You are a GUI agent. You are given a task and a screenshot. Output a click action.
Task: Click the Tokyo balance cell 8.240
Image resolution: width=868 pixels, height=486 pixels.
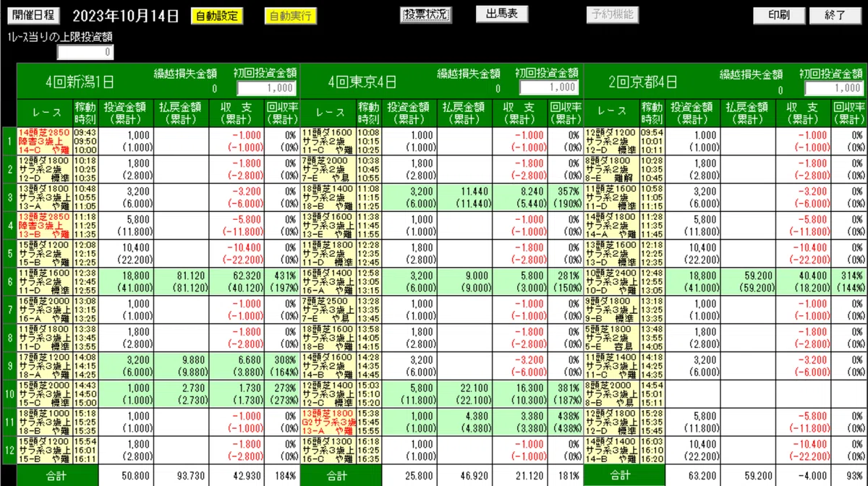tap(519, 197)
